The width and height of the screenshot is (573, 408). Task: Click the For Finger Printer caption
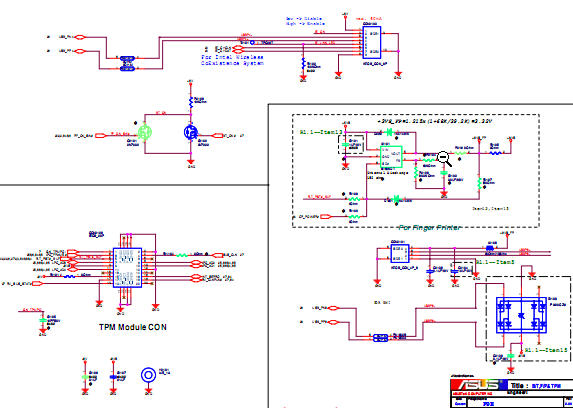(429, 228)
